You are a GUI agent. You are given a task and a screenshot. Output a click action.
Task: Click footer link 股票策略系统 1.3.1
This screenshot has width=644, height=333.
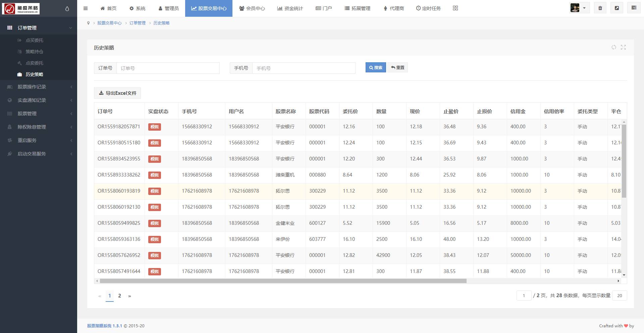tap(105, 326)
